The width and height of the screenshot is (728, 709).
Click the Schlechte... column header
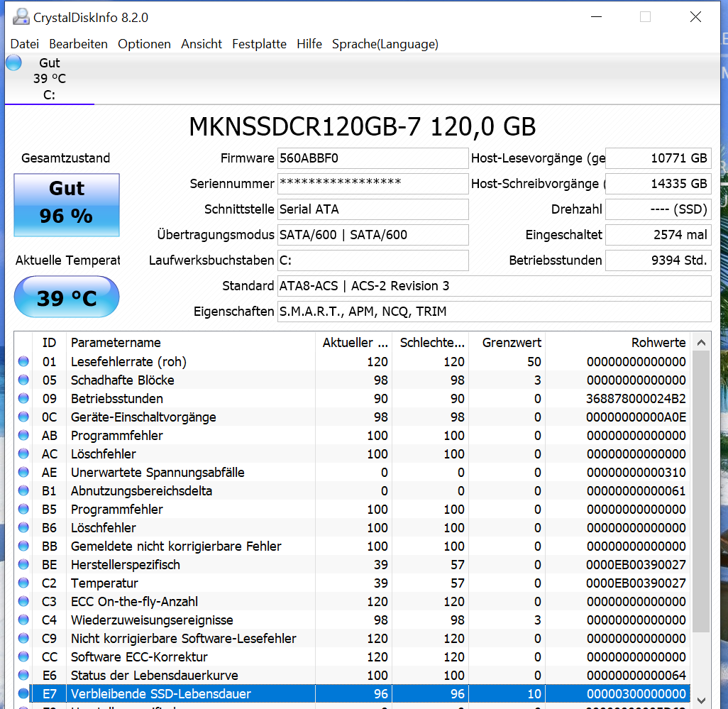431,343
